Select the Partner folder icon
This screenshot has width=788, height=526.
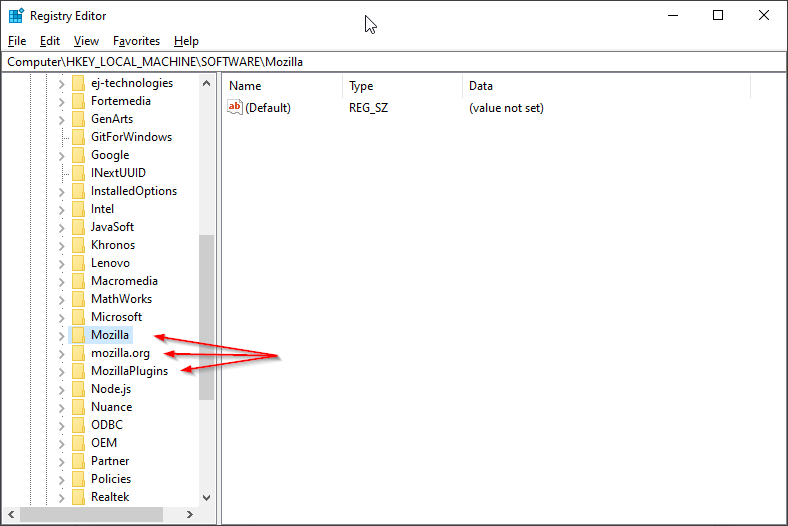tap(78, 461)
